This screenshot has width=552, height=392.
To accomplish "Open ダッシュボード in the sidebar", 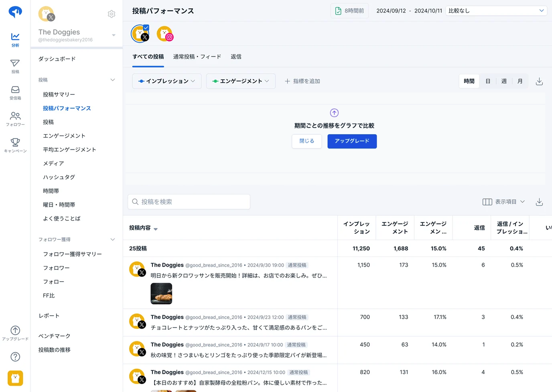I will pos(57,59).
